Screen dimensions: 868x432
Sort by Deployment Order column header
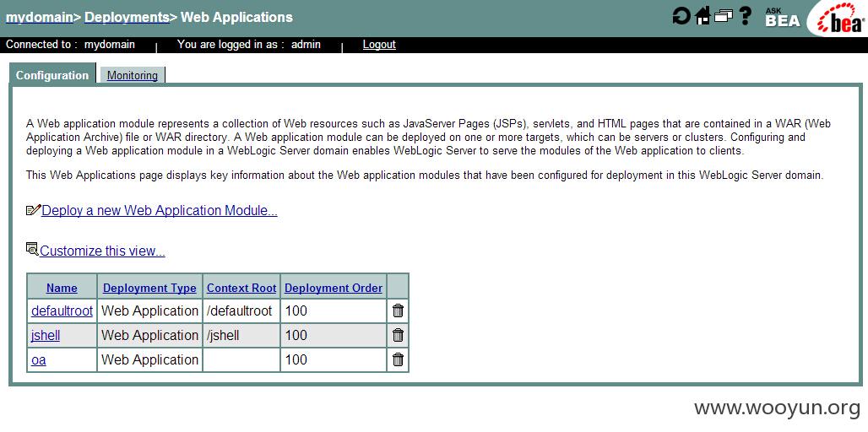click(334, 289)
